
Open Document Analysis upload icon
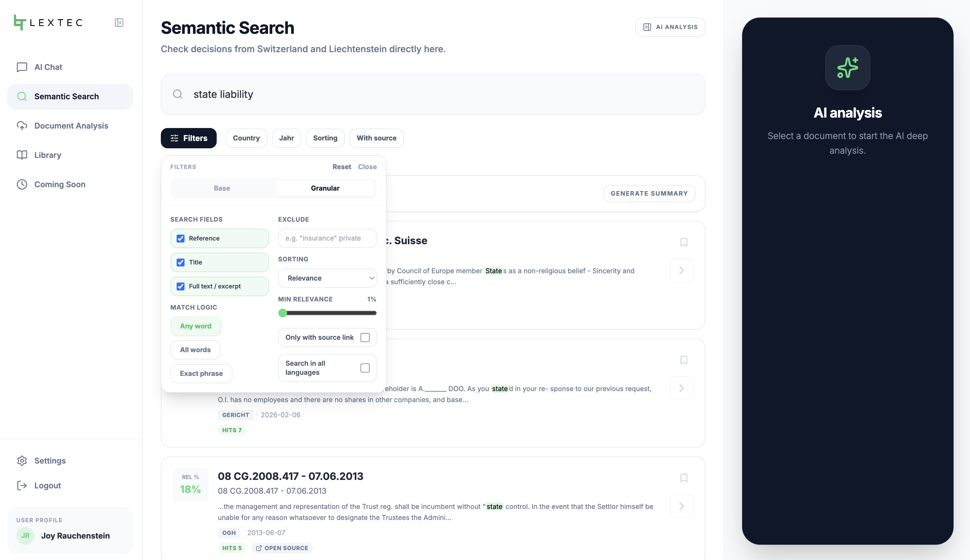coord(22,126)
